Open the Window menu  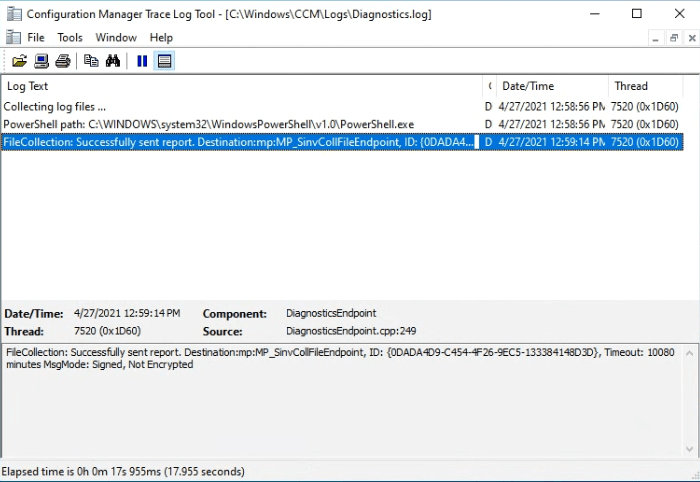[116, 38]
